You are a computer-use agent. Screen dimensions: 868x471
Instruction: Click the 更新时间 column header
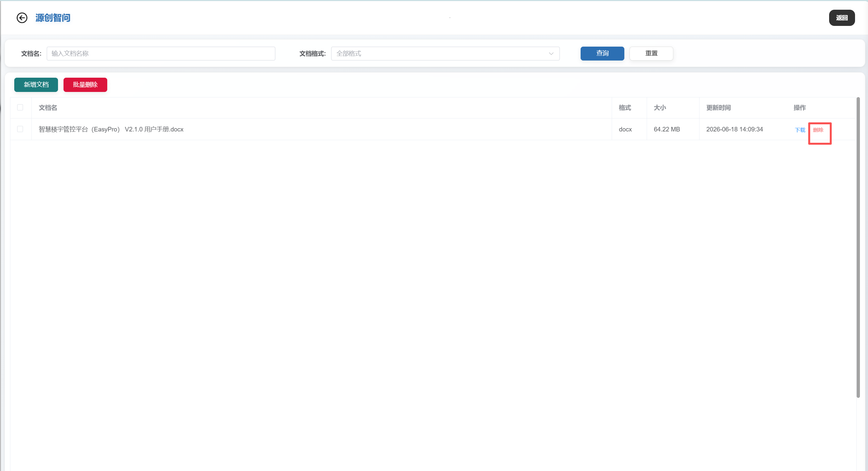click(718, 108)
